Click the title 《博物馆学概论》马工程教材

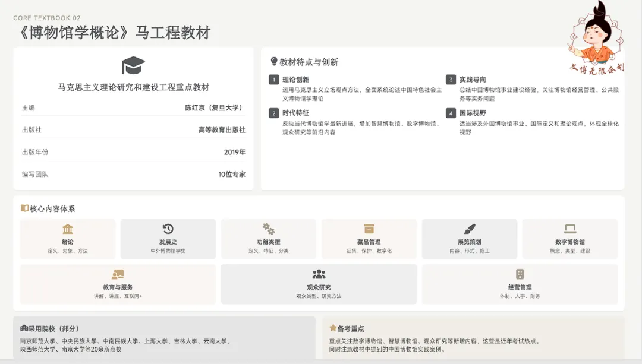click(114, 33)
